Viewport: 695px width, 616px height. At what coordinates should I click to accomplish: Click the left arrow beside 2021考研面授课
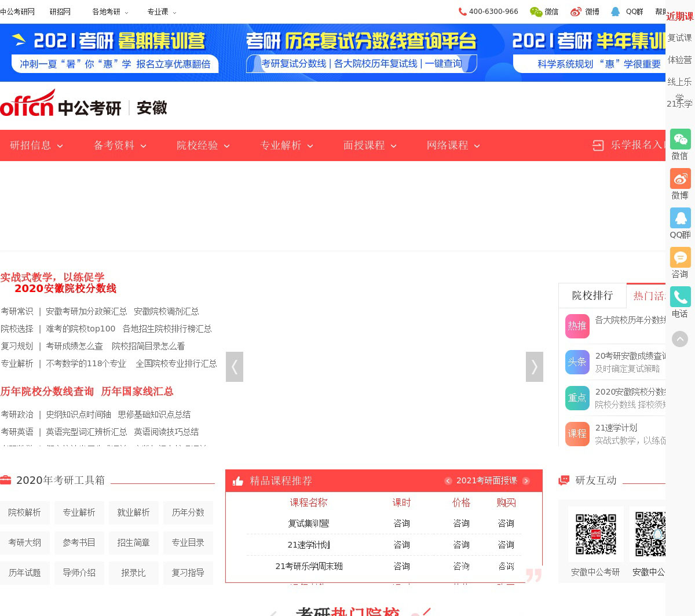click(448, 481)
